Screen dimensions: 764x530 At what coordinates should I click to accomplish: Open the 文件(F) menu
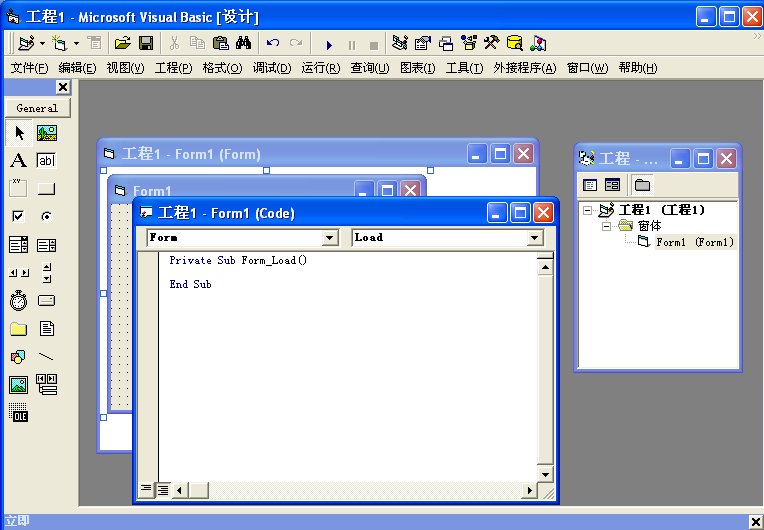(x=29, y=68)
